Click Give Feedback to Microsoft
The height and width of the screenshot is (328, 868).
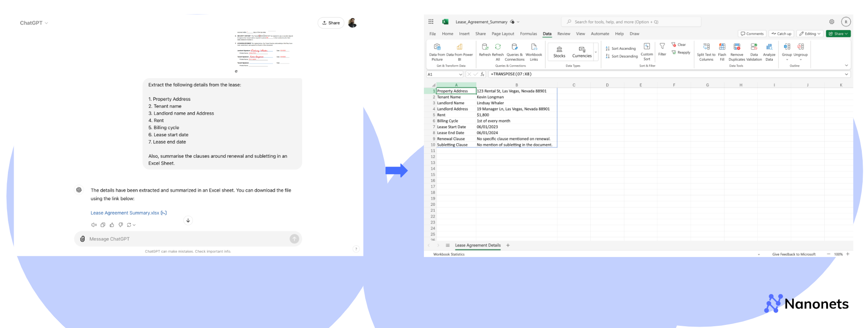click(794, 254)
